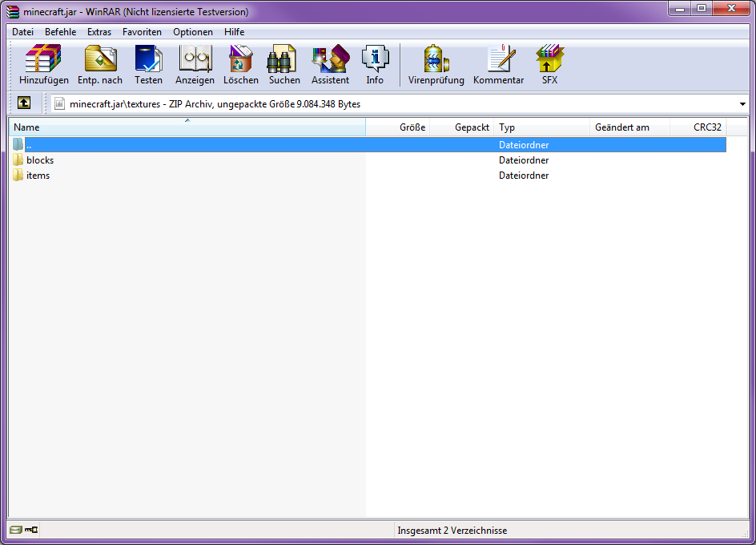
Task: Click the Entp. nach extract icon
Action: pyautogui.click(x=100, y=58)
